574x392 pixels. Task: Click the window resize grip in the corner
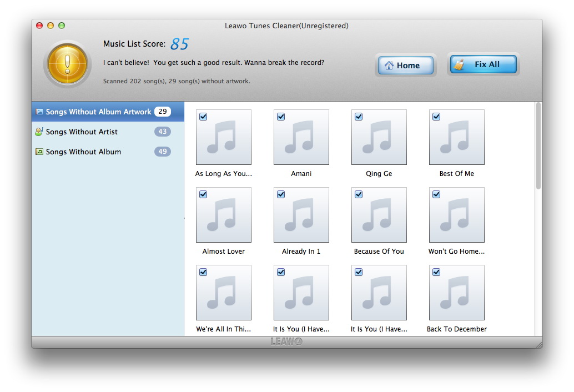pos(538,344)
